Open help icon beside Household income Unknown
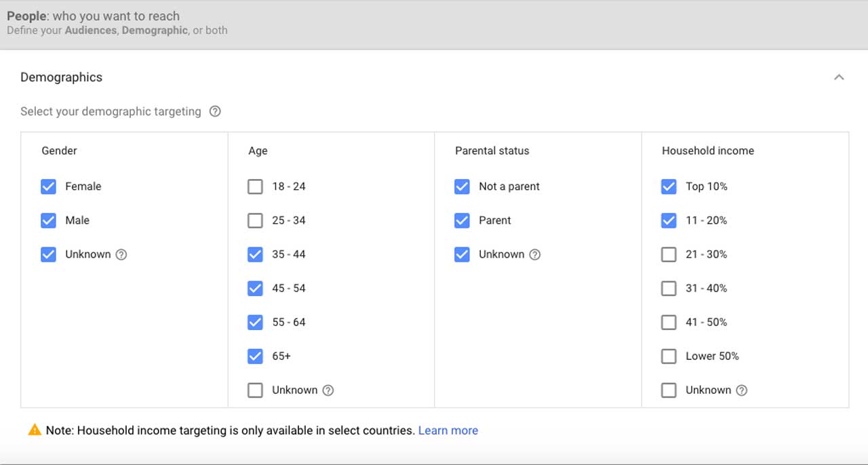 [742, 390]
